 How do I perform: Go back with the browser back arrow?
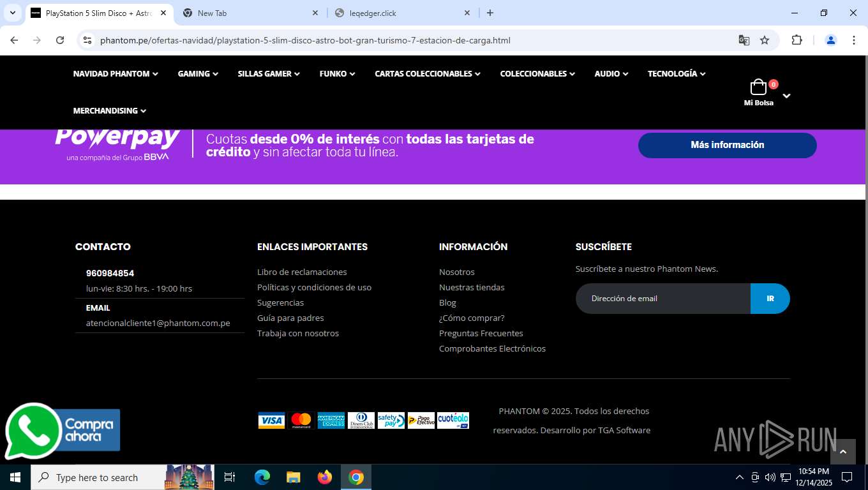tap(14, 40)
